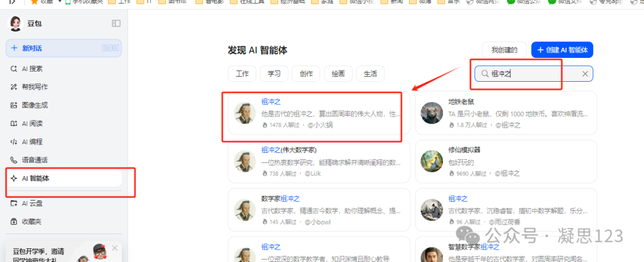Viewport: 644px width, 262px height.
Task: Open 祖冲之 agent by @雨过荷香
Action: pos(506,209)
